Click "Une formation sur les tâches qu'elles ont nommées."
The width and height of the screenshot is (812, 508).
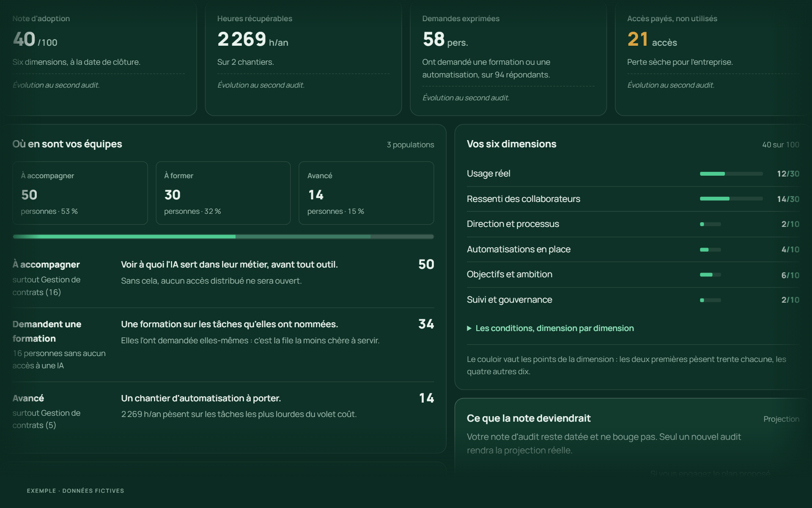point(230,324)
